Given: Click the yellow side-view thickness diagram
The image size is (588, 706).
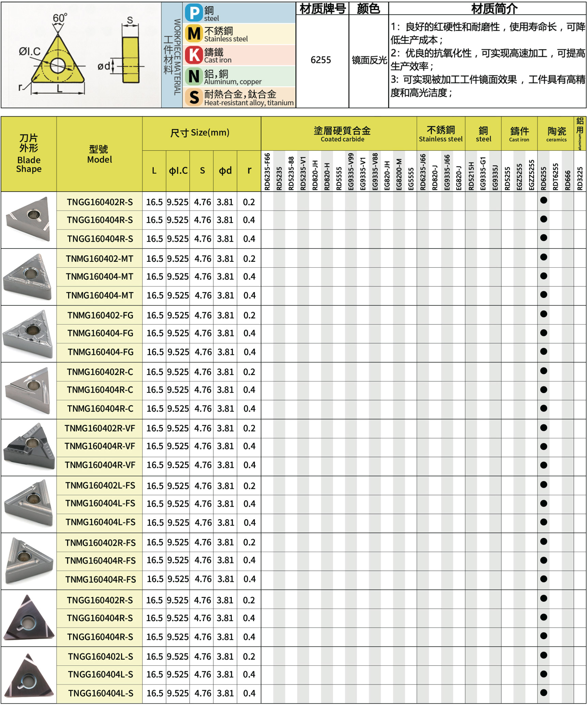Looking at the screenshot, I should [x=130, y=60].
